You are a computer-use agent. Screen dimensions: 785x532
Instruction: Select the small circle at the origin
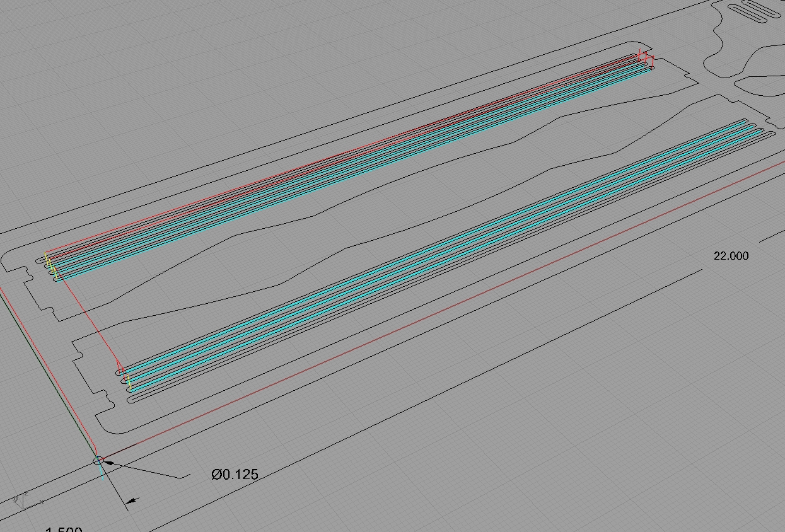click(x=98, y=461)
